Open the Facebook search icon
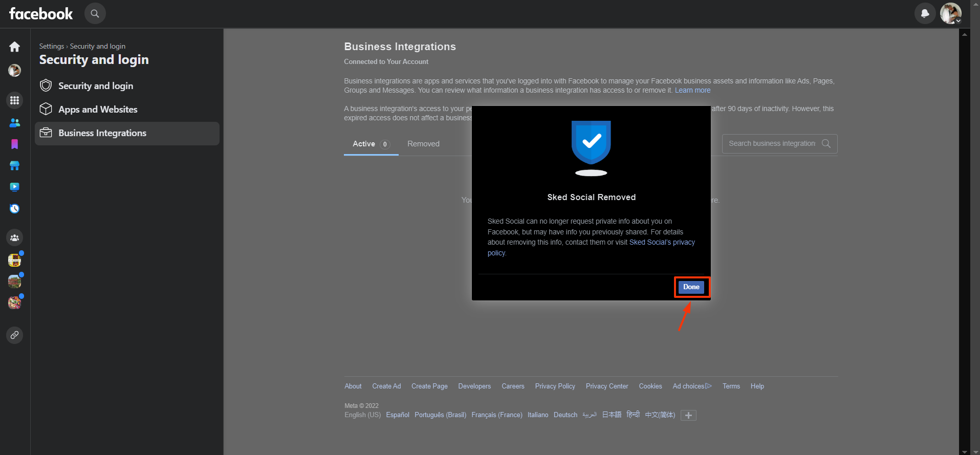 point(95,14)
